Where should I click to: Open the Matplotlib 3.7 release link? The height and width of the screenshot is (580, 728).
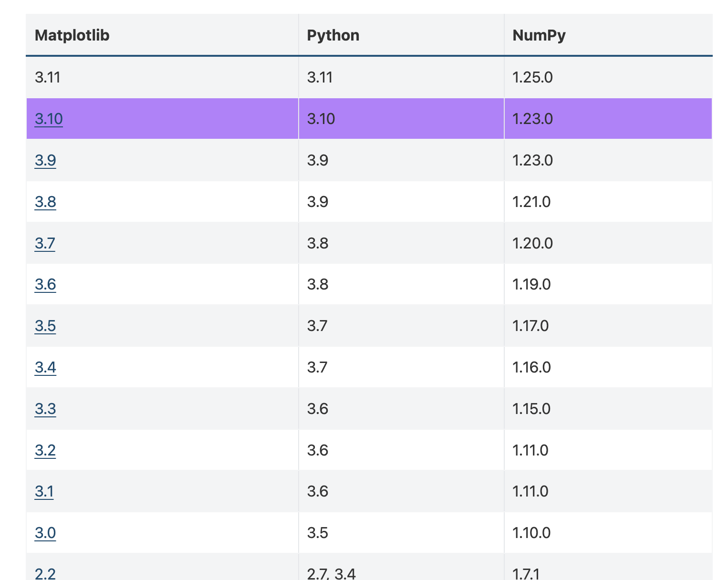[45, 243]
